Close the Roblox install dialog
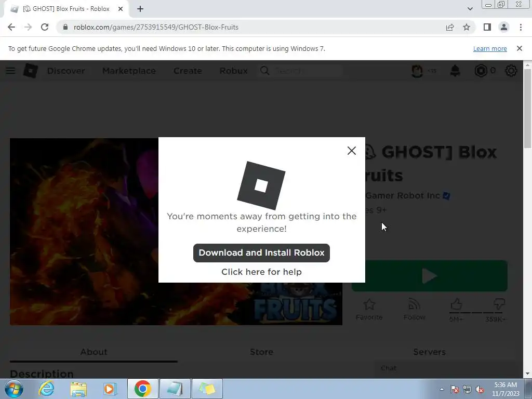Image resolution: width=532 pixels, height=399 pixels. (352, 151)
